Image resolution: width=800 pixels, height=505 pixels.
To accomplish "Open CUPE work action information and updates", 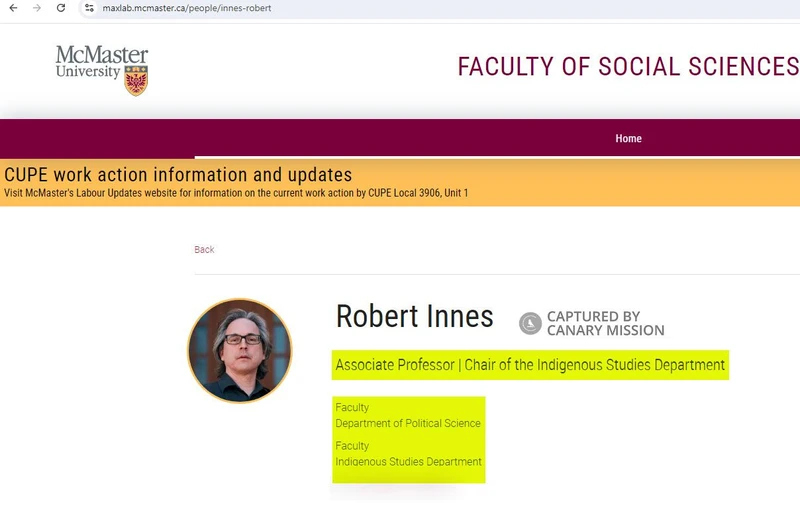I will click(x=178, y=175).
